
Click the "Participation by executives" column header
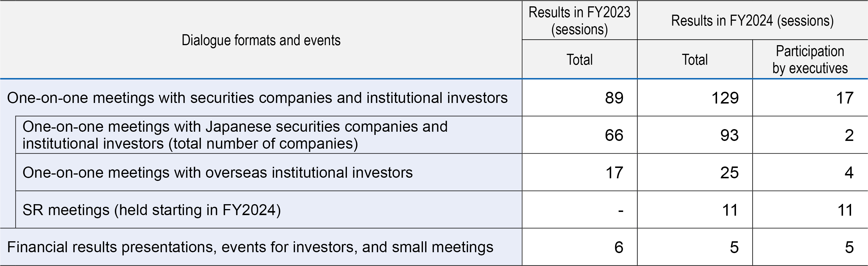tap(810, 60)
